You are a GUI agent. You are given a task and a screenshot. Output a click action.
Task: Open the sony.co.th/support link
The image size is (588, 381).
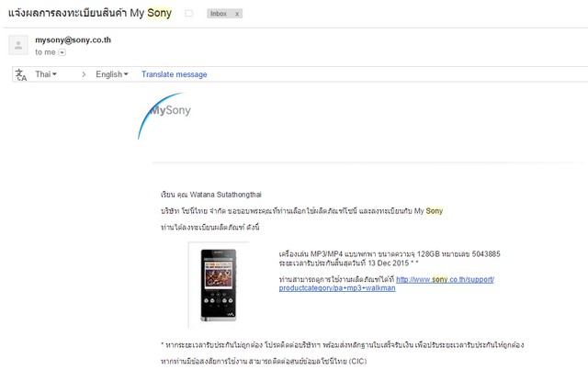[x=445, y=279]
